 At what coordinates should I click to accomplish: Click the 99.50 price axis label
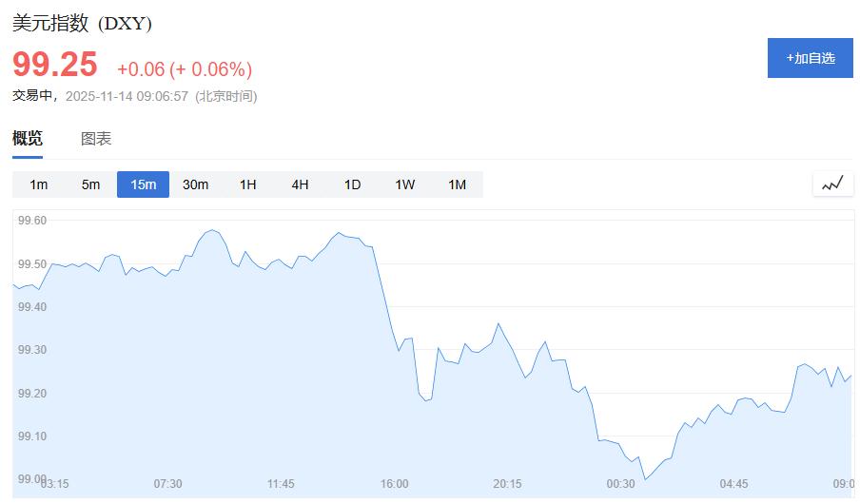point(32,263)
